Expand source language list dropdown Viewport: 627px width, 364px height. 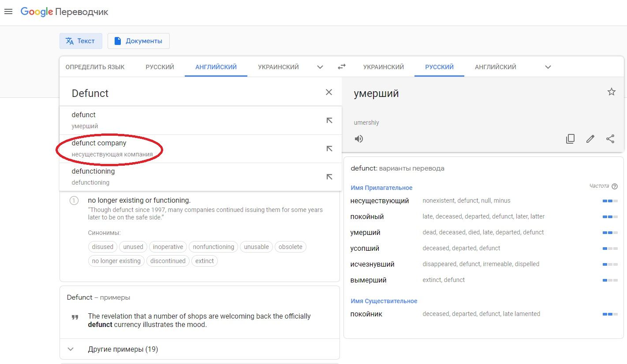click(x=320, y=67)
